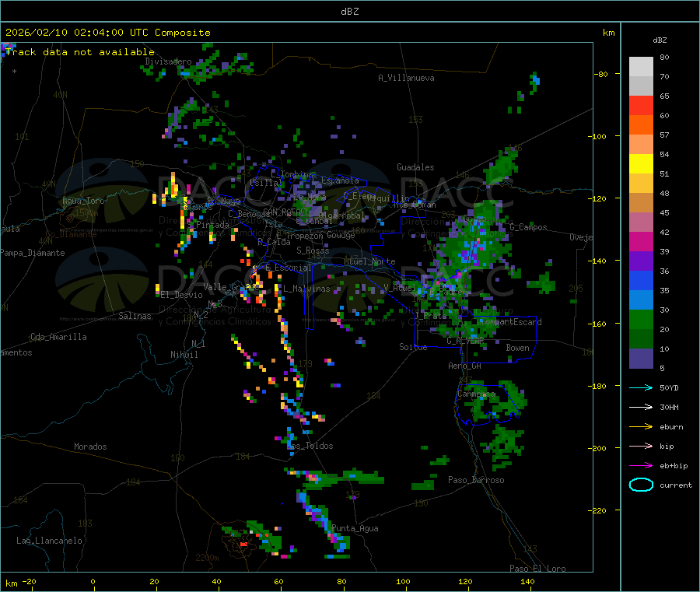Click the '140' km tick on the bottom axis
The height and width of the screenshot is (592, 700).
(x=527, y=581)
